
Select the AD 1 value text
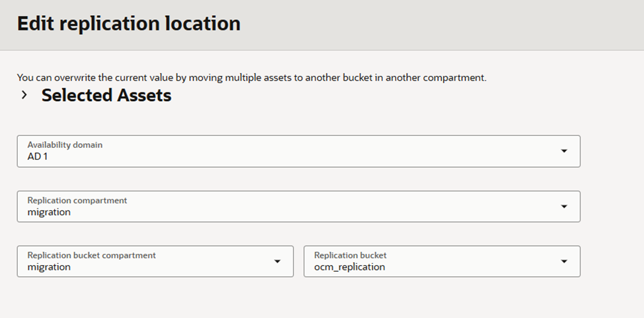38,156
